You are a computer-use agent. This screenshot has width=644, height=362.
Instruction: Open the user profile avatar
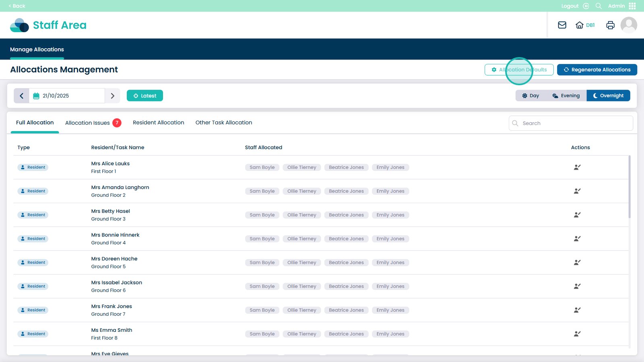pyautogui.click(x=628, y=25)
